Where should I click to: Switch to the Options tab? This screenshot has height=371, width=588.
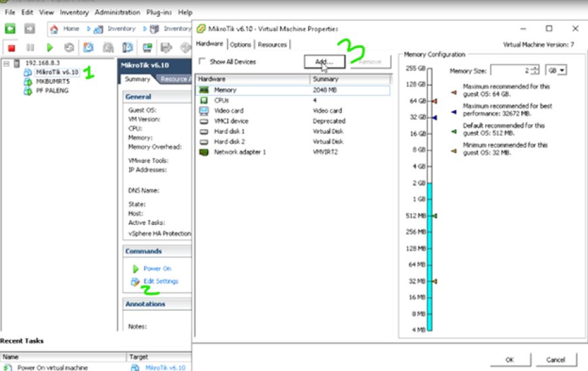click(241, 45)
